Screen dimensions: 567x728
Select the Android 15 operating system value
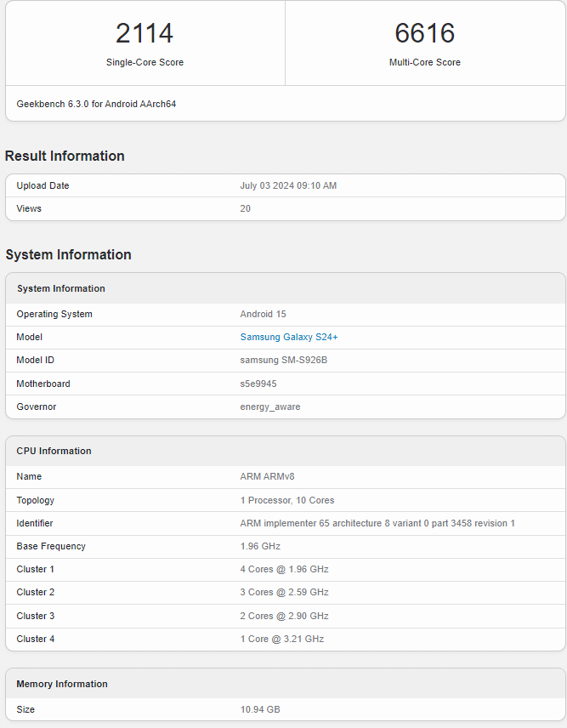(x=263, y=314)
